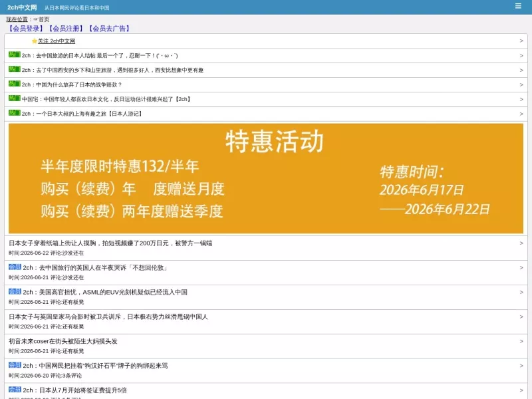The height and width of the screenshot is (399, 532).
Task: Click green hot tag on 西安 travel post row
Action: coord(14,69)
